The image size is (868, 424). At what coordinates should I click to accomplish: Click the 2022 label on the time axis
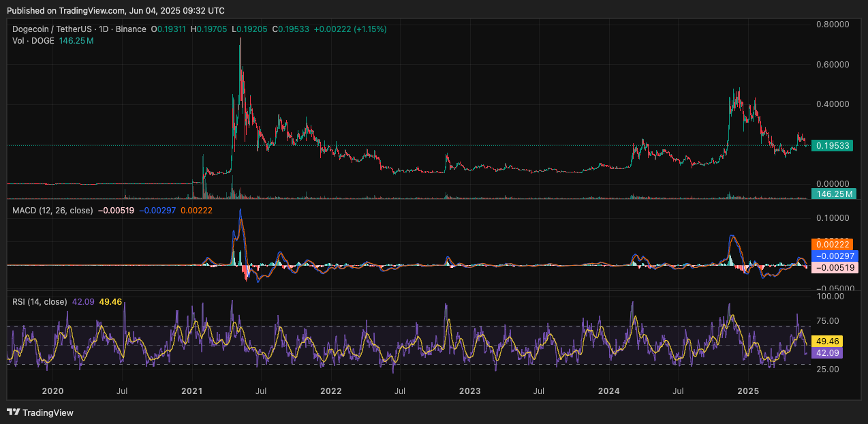pos(330,391)
